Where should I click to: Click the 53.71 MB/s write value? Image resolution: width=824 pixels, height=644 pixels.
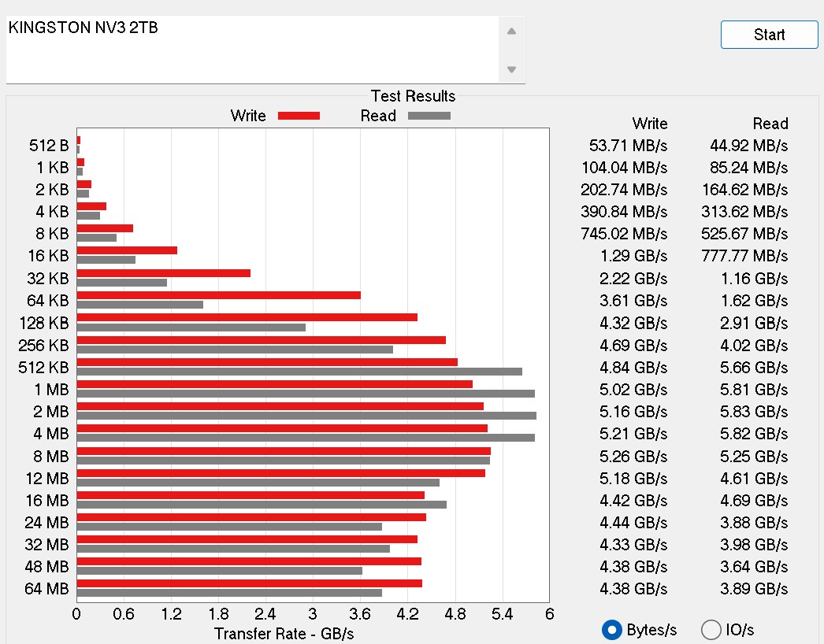[628, 146]
